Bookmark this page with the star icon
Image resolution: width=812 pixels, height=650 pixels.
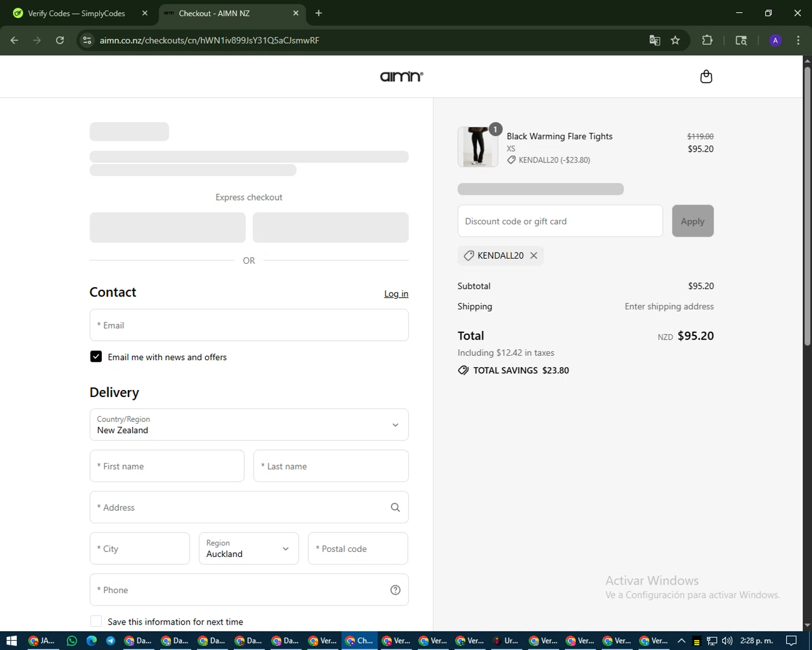pos(675,40)
